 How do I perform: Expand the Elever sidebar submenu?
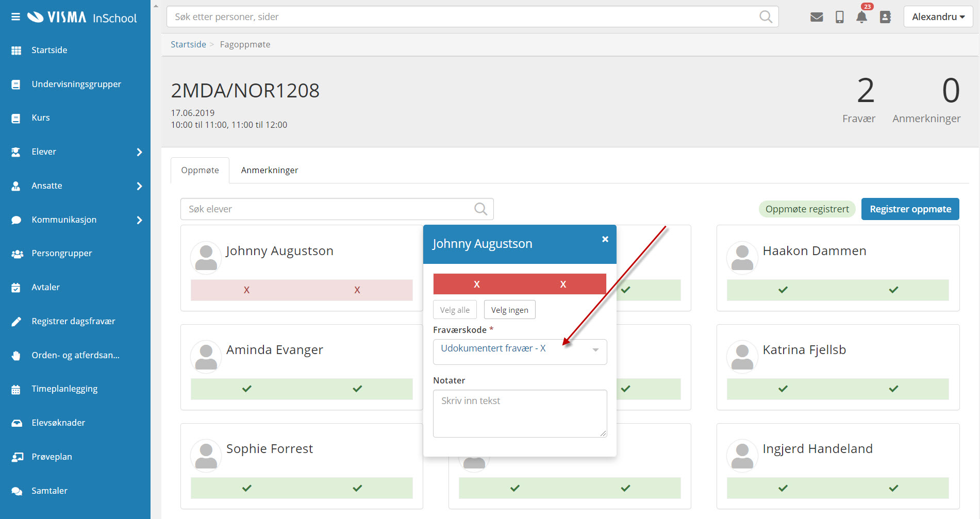(139, 152)
